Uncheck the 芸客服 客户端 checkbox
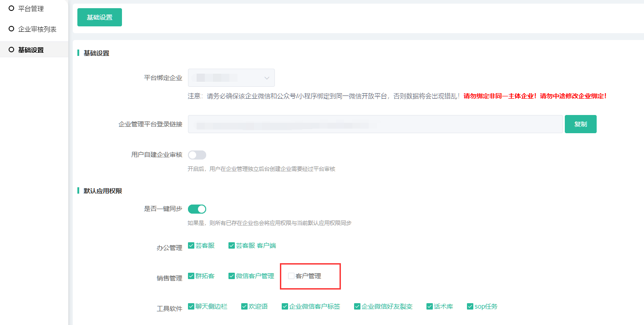 (232, 246)
